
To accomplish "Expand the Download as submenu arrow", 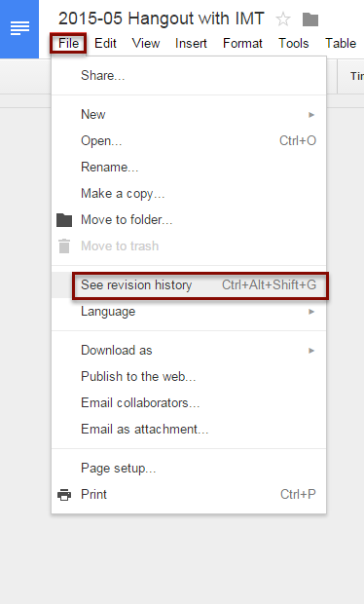I will (311, 351).
